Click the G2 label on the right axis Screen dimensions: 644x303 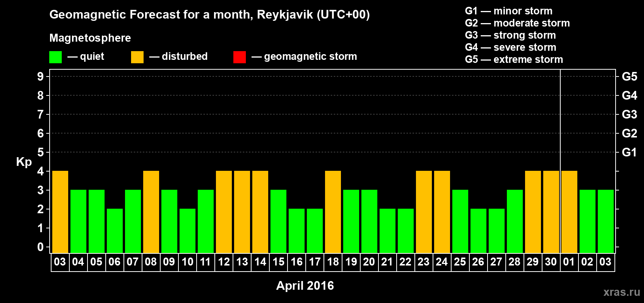click(x=629, y=133)
